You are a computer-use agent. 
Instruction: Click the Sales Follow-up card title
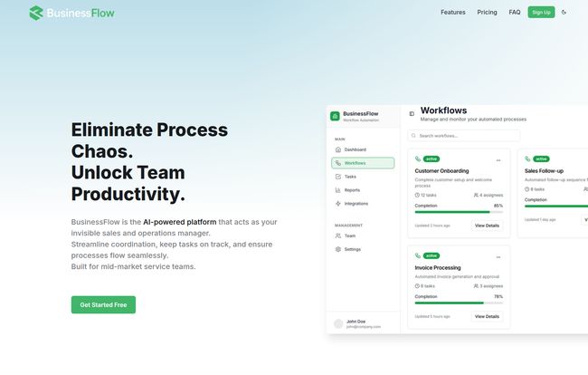click(x=544, y=171)
